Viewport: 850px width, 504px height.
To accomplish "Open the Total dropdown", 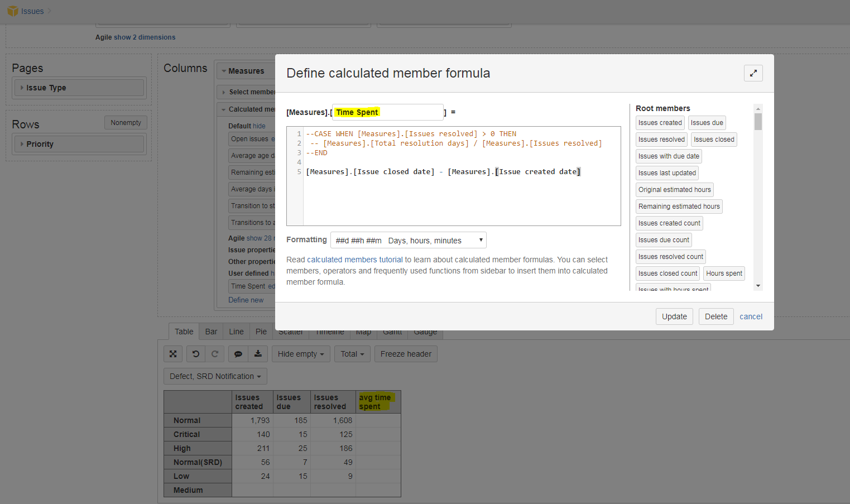I will (352, 354).
